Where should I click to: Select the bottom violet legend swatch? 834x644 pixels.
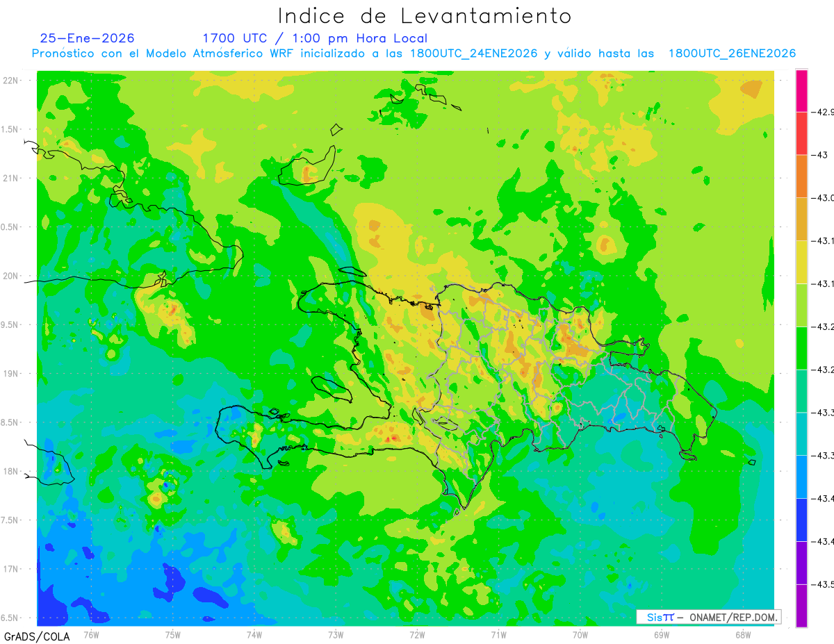coord(801,605)
